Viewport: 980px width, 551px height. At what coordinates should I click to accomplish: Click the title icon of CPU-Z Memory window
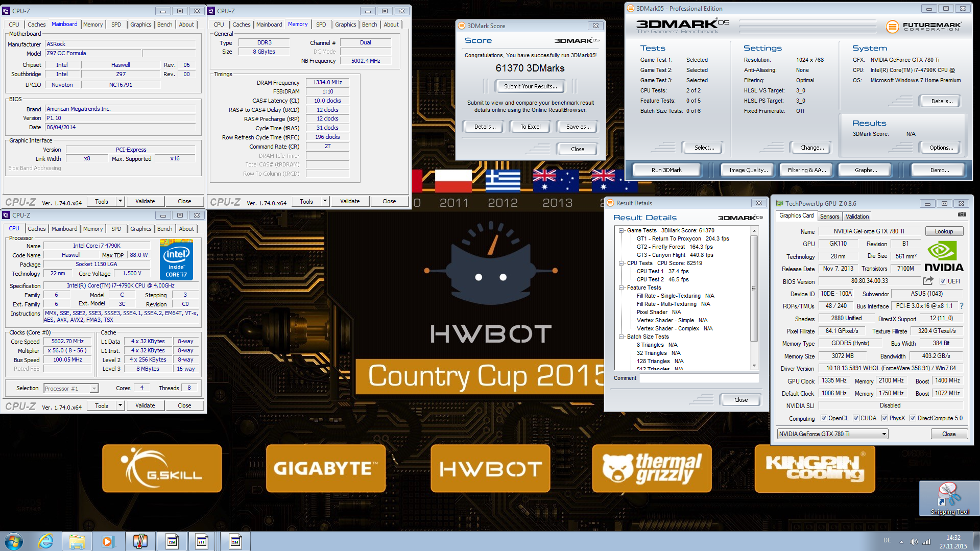click(211, 11)
